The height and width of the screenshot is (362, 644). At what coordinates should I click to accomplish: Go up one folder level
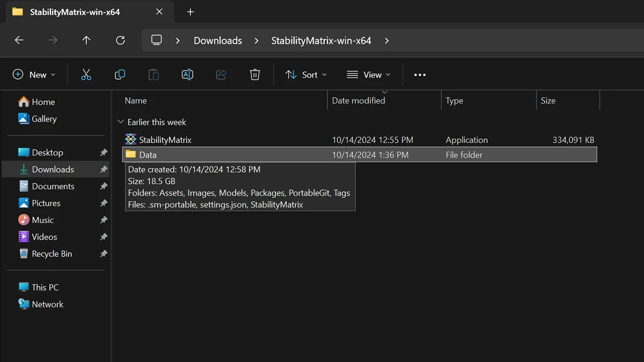[86, 40]
